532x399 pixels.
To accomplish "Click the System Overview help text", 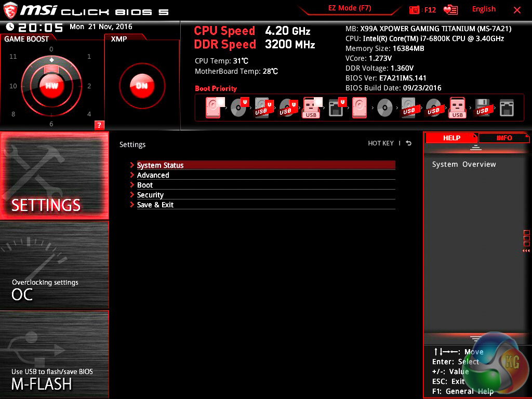I will [x=464, y=164].
